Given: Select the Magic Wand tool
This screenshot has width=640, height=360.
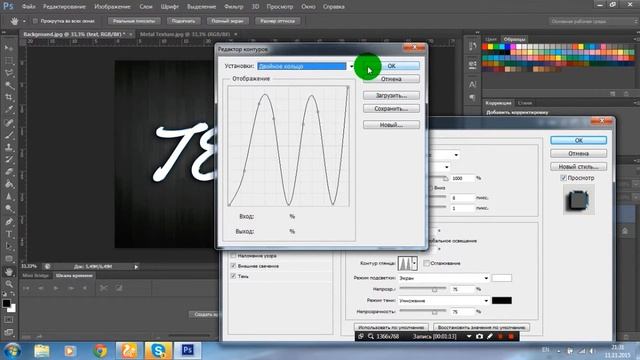Looking at the screenshot, I should (9, 85).
